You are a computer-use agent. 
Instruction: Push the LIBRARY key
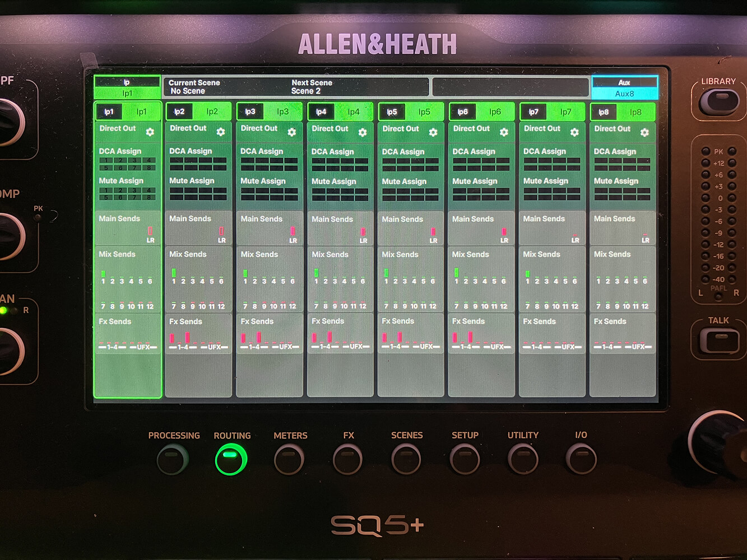click(719, 102)
